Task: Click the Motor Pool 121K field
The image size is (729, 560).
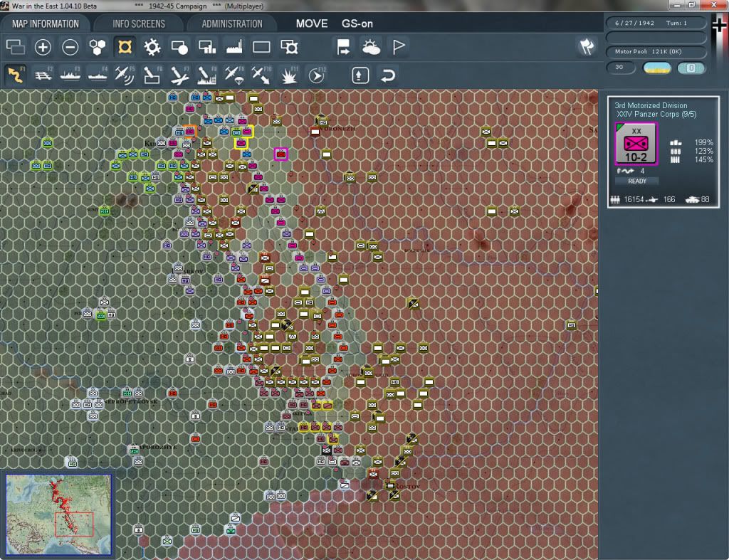Action: point(656,51)
